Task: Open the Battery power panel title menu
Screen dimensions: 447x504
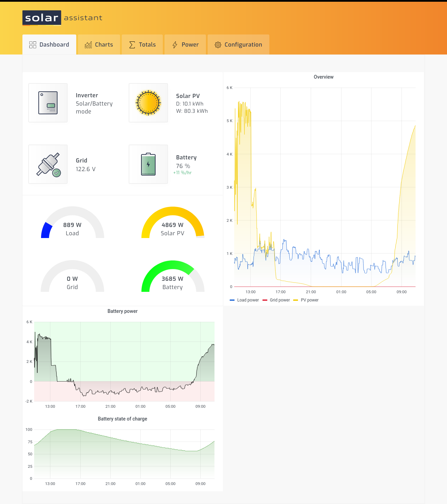Action: pos(122,311)
